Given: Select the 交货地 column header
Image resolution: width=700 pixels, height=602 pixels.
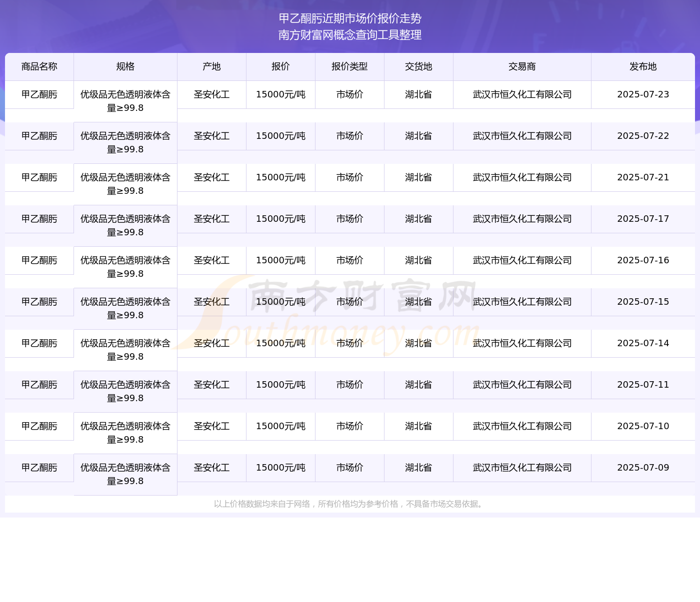Looking at the screenshot, I should tap(418, 66).
